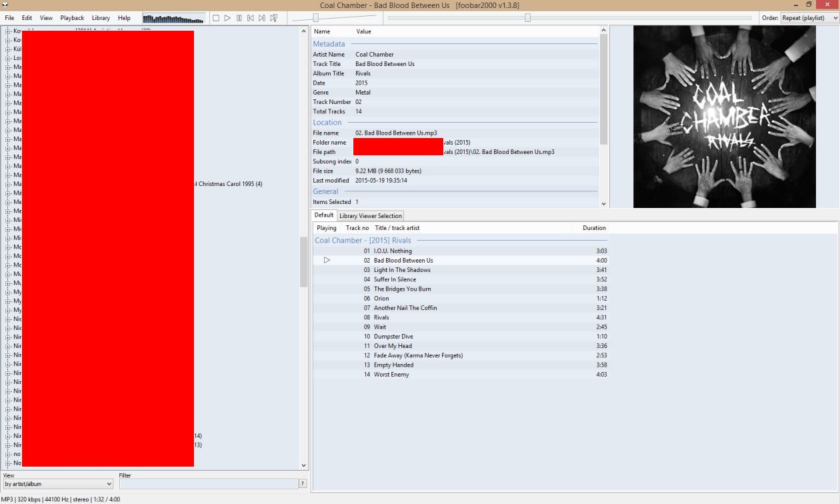Open the Help menu
This screenshot has width=840, height=504.
[x=124, y=18]
